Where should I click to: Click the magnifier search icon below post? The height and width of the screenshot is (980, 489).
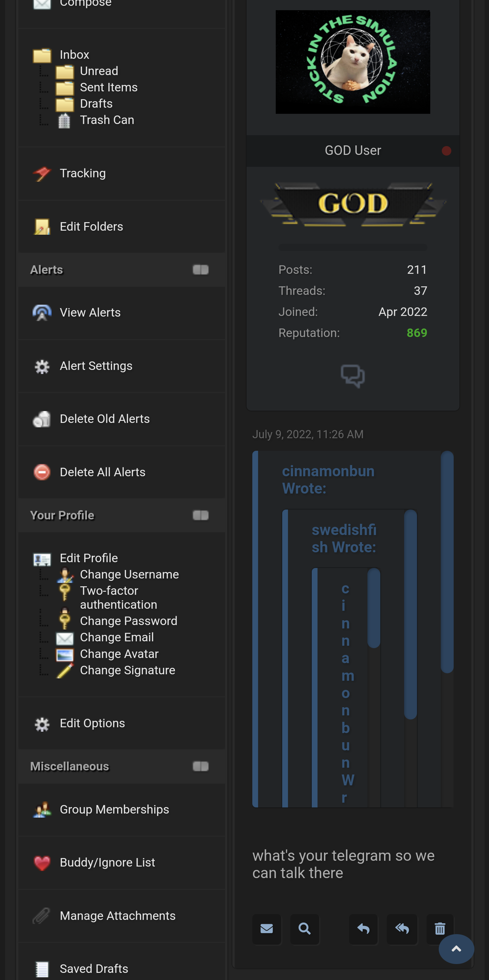pyautogui.click(x=304, y=929)
